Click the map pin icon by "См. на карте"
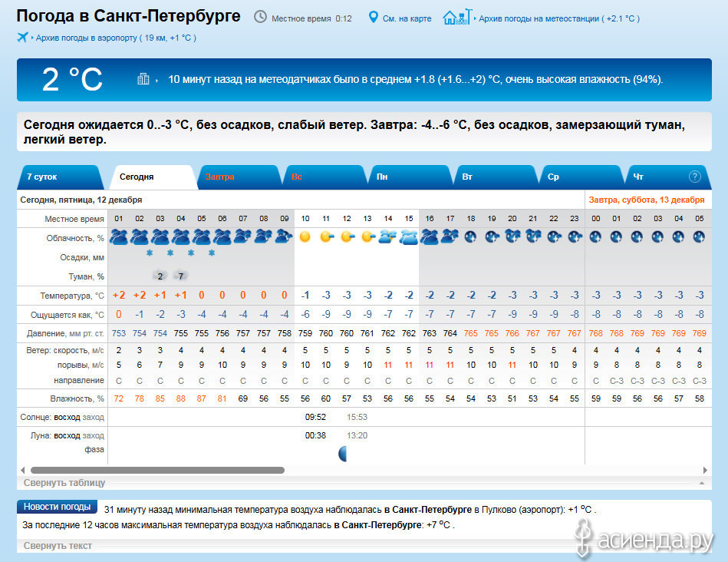728x562 pixels. click(x=374, y=17)
